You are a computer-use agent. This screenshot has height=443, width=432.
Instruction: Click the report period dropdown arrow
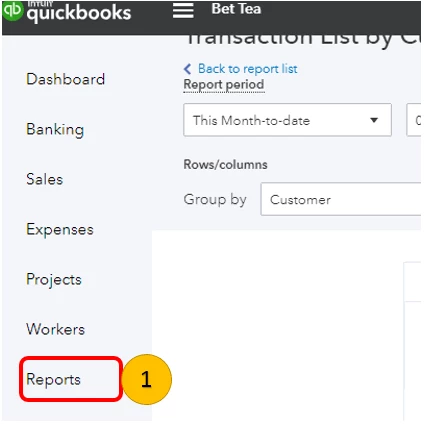tap(374, 120)
